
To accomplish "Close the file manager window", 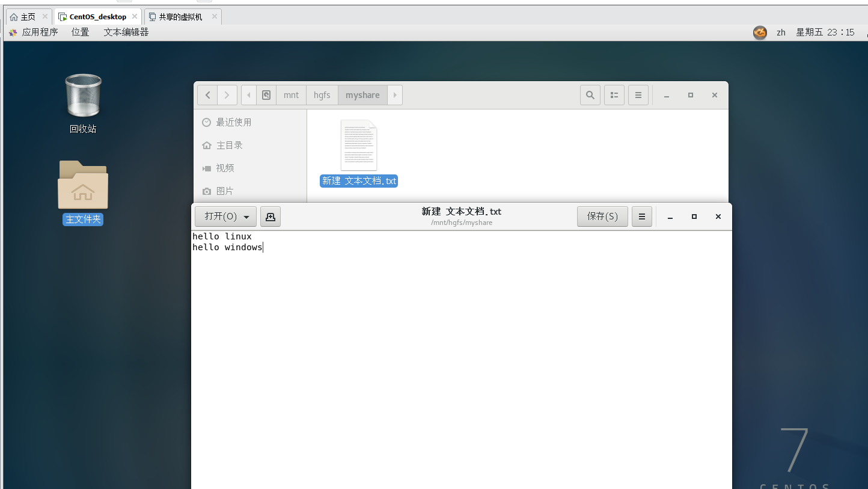I will [x=715, y=95].
